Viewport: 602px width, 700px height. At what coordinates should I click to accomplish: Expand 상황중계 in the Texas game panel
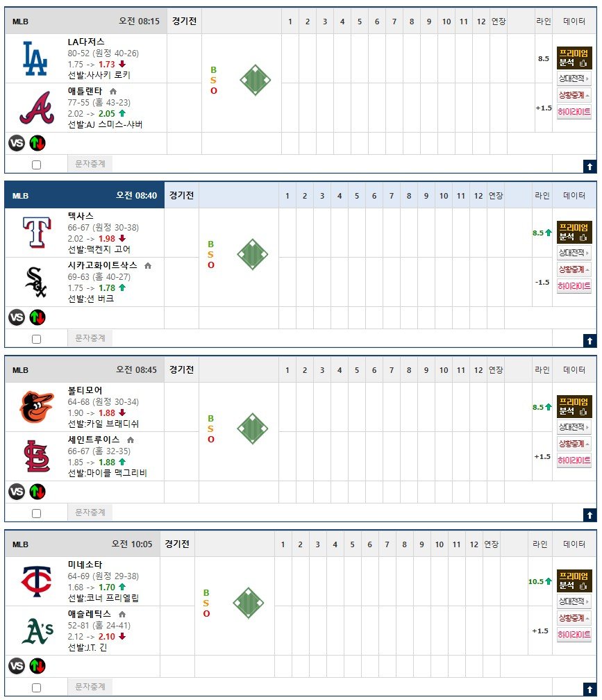(574, 269)
